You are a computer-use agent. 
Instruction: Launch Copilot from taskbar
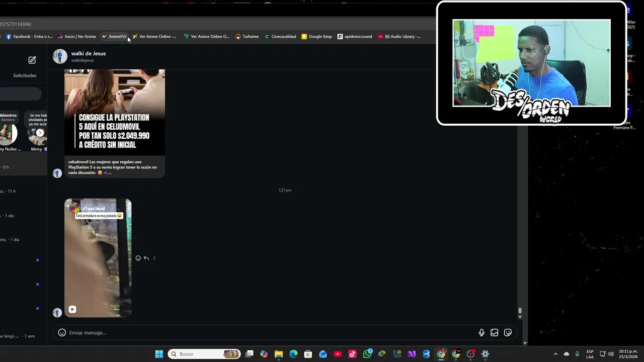(x=264, y=354)
